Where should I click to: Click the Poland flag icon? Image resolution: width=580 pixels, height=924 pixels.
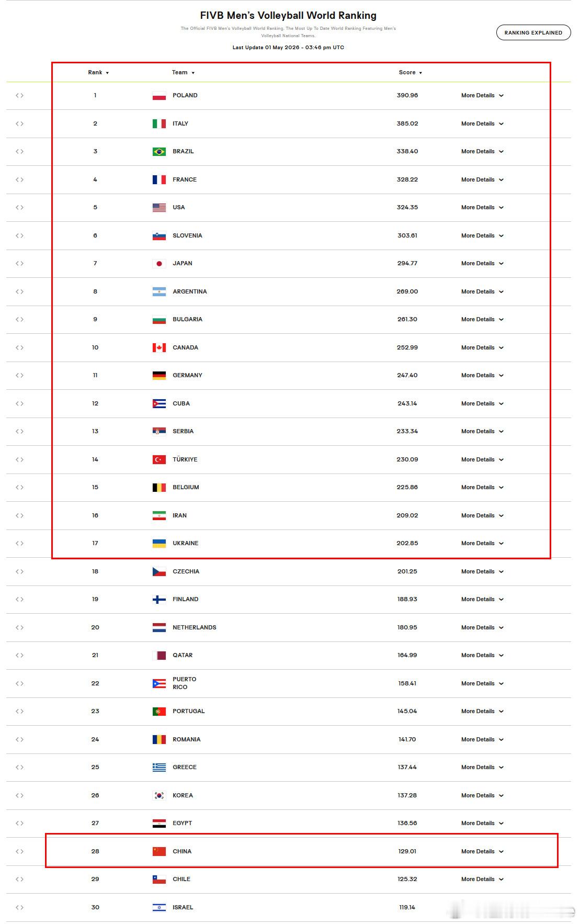[159, 96]
